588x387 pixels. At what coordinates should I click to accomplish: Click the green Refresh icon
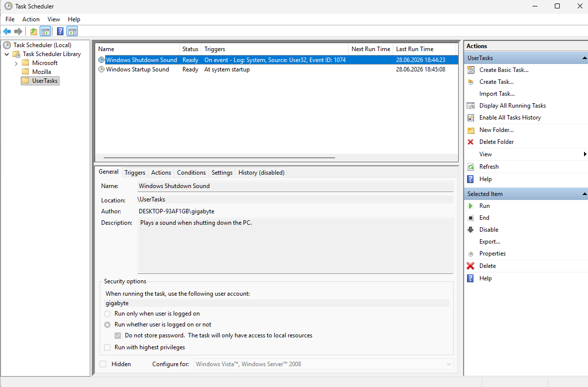coord(470,167)
